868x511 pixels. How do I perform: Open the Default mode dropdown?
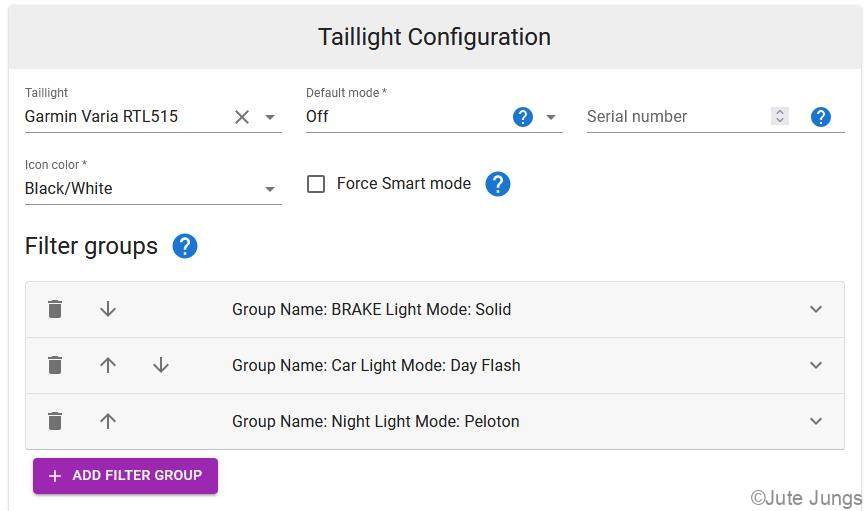(551, 117)
